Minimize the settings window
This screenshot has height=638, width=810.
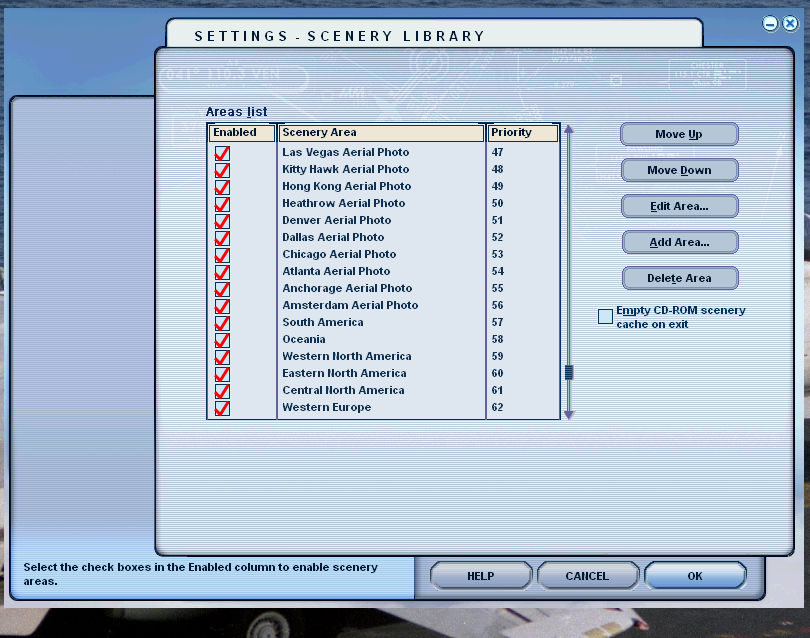point(770,24)
